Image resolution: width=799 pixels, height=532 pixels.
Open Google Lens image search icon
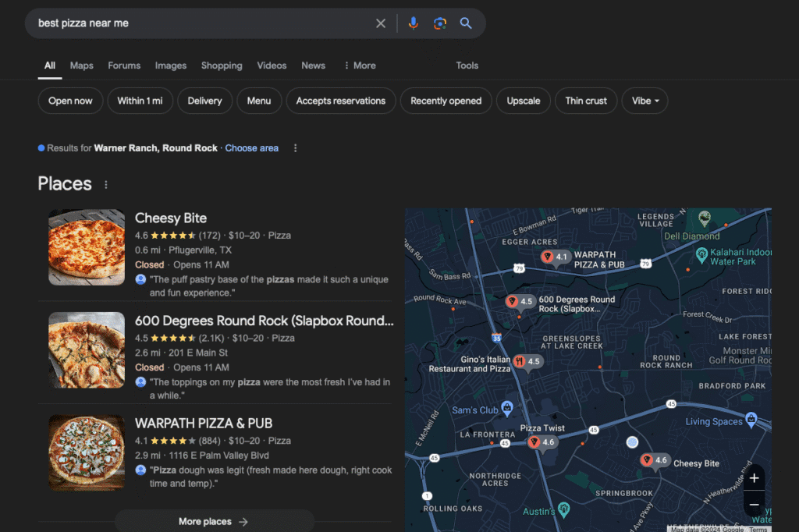pos(440,23)
